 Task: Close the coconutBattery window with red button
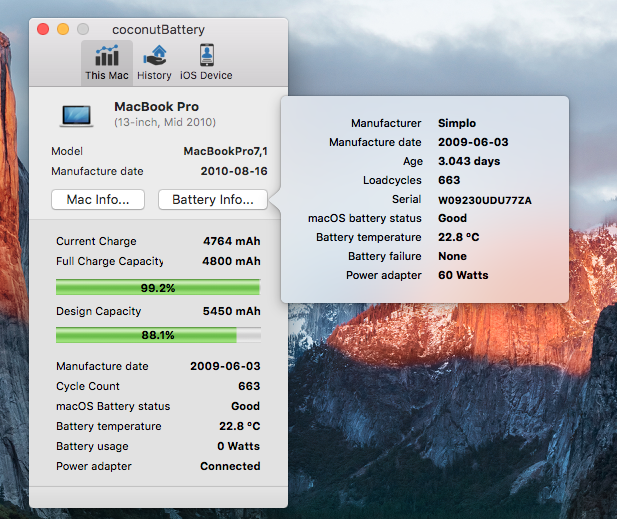point(43,29)
